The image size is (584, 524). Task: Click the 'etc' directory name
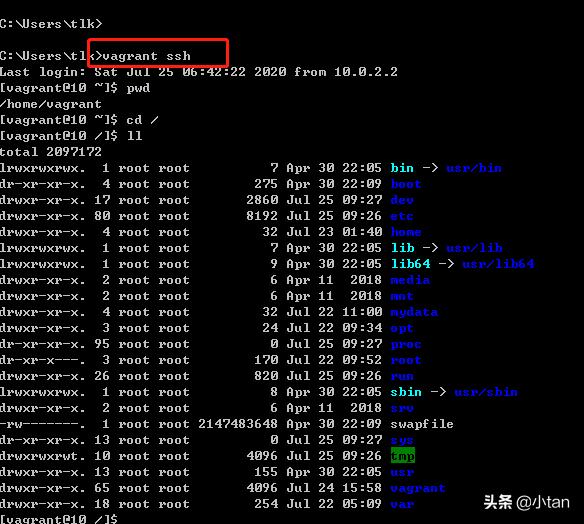click(x=402, y=216)
